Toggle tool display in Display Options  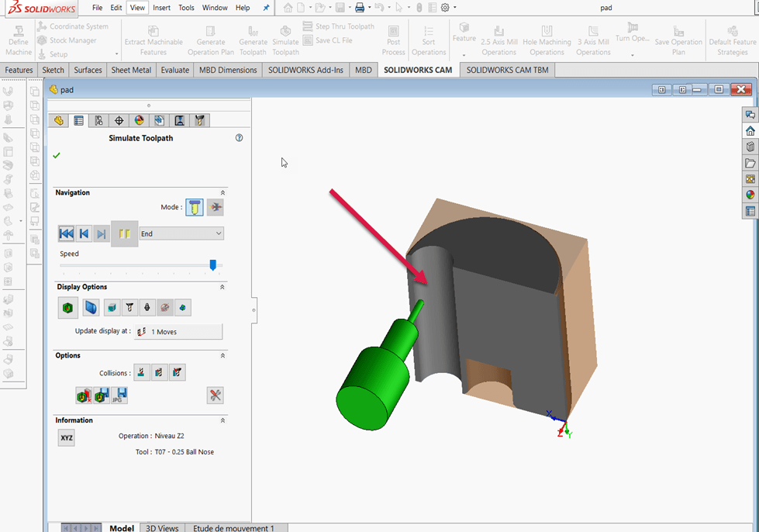[x=129, y=307]
